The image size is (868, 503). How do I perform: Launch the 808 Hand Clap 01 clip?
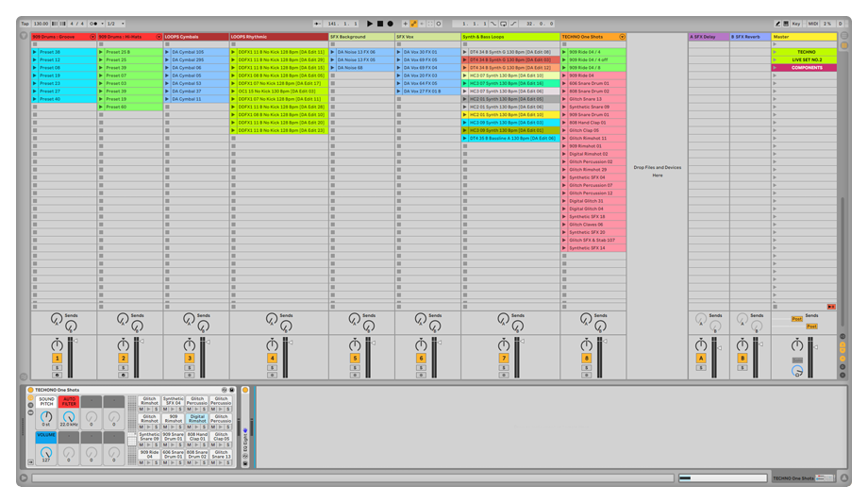click(x=564, y=123)
